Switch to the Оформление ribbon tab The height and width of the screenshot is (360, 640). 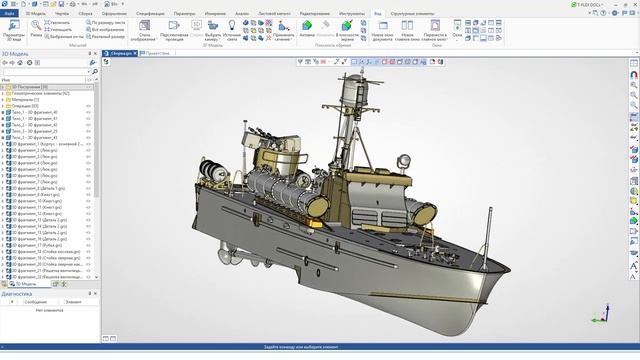pos(114,13)
